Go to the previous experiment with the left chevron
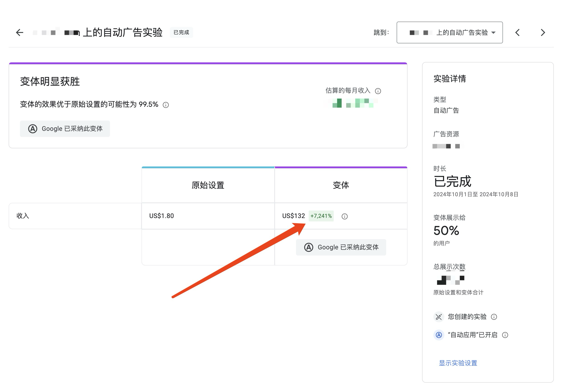The height and width of the screenshot is (392, 567). (x=517, y=32)
